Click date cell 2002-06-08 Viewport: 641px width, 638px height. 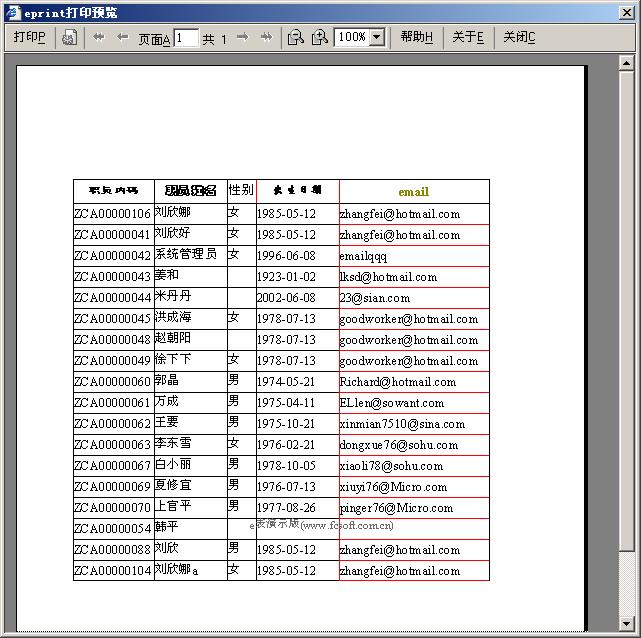tap(298, 298)
